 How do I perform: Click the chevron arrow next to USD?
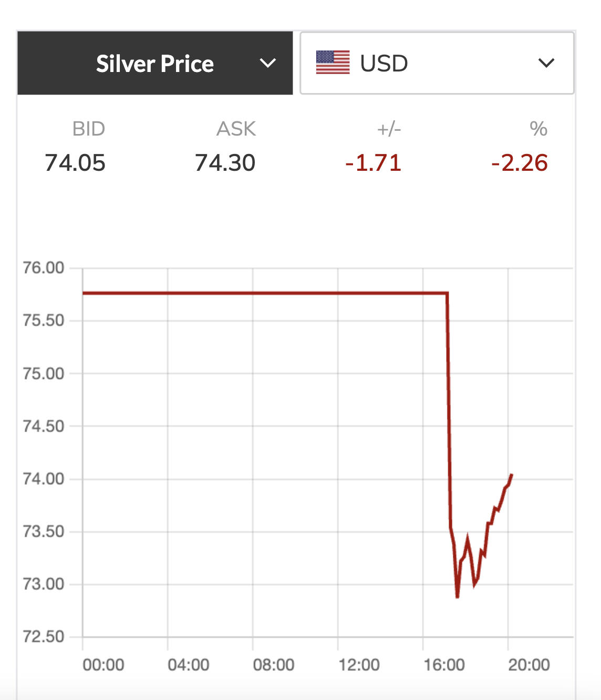point(546,63)
